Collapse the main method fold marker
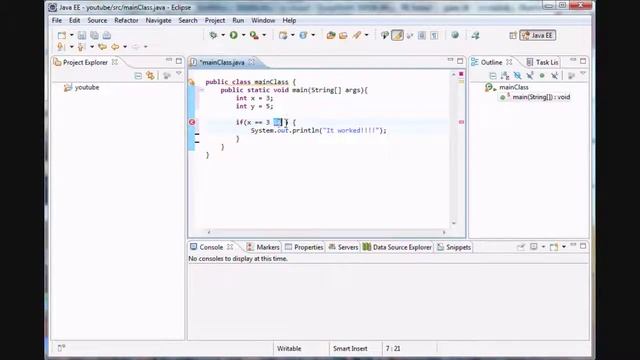 pos(202,90)
